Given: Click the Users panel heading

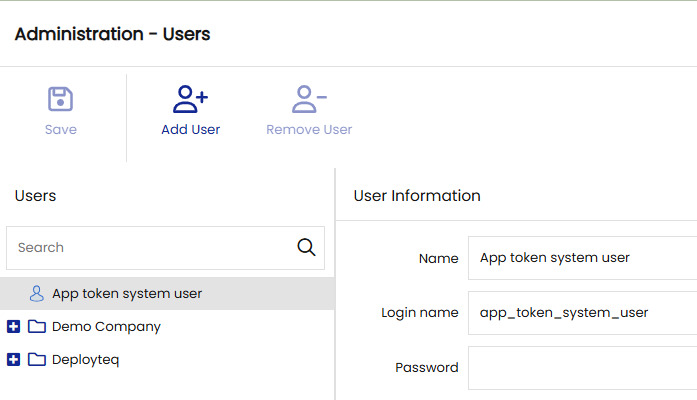Looking at the screenshot, I should [36, 196].
